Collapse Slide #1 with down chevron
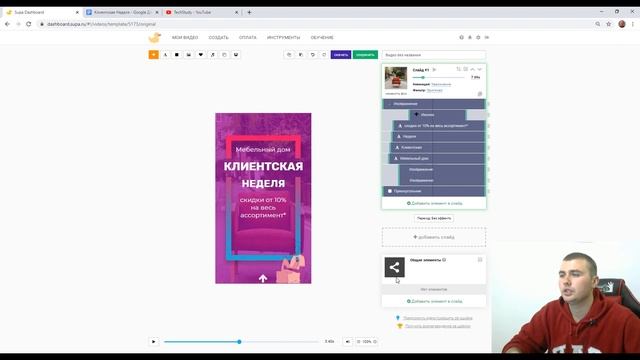 coord(480,69)
